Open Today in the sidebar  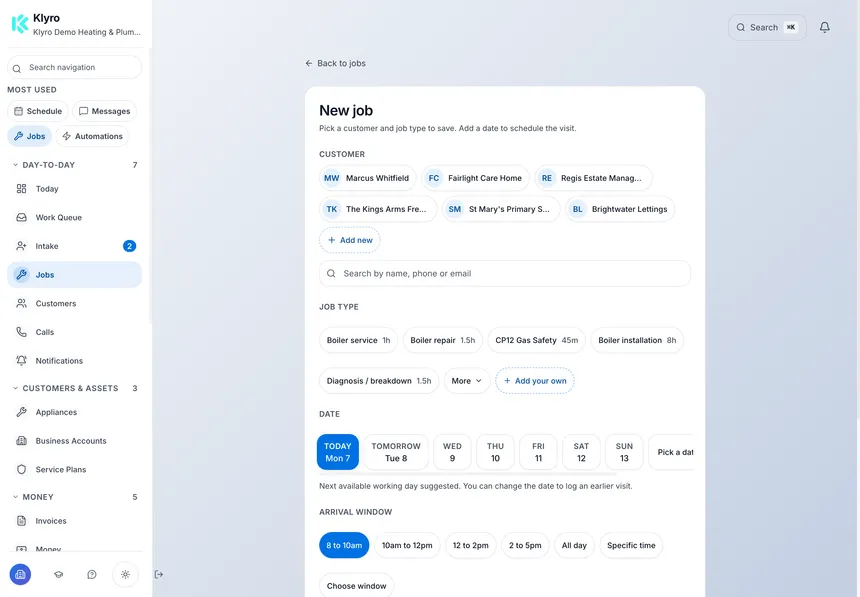(x=75, y=189)
